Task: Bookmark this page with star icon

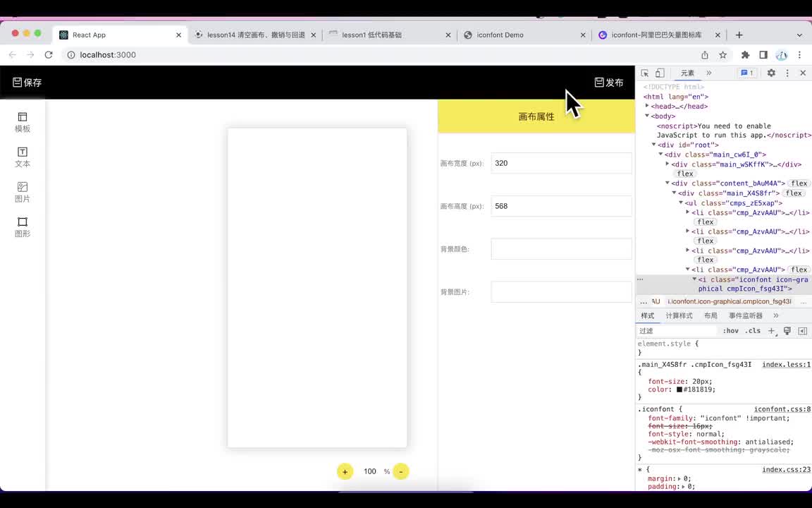Action: [x=722, y=54]
